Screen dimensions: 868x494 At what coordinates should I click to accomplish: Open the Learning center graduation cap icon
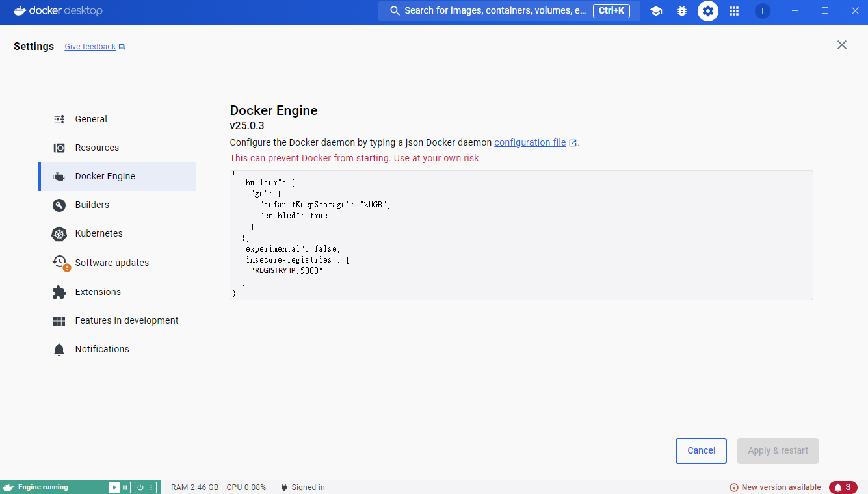[656, 11]
